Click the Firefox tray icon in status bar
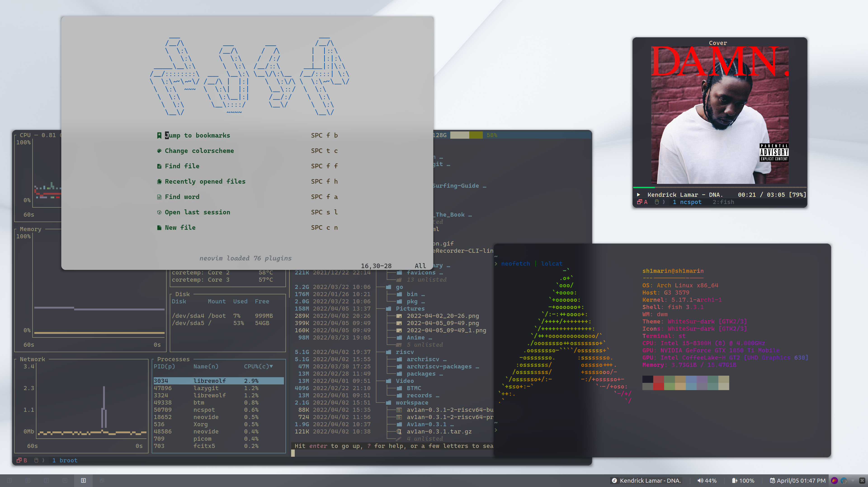The height and width of the screenshot is (487, 868). pos(834,481)
